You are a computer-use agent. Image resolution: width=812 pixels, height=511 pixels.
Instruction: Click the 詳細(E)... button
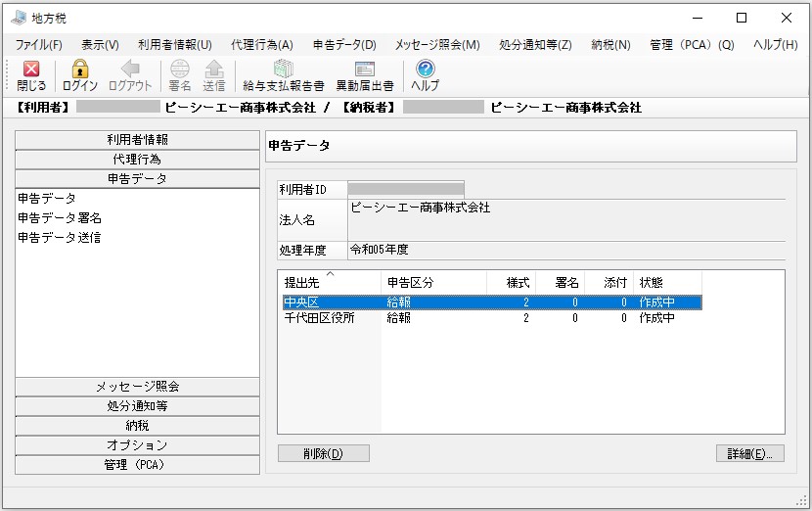tap(749, 453)
